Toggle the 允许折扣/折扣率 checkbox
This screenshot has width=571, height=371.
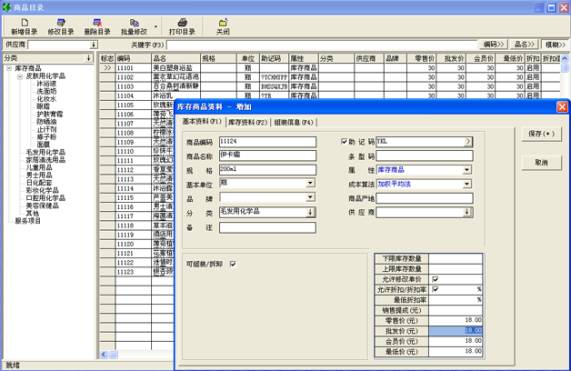point(435,289)
